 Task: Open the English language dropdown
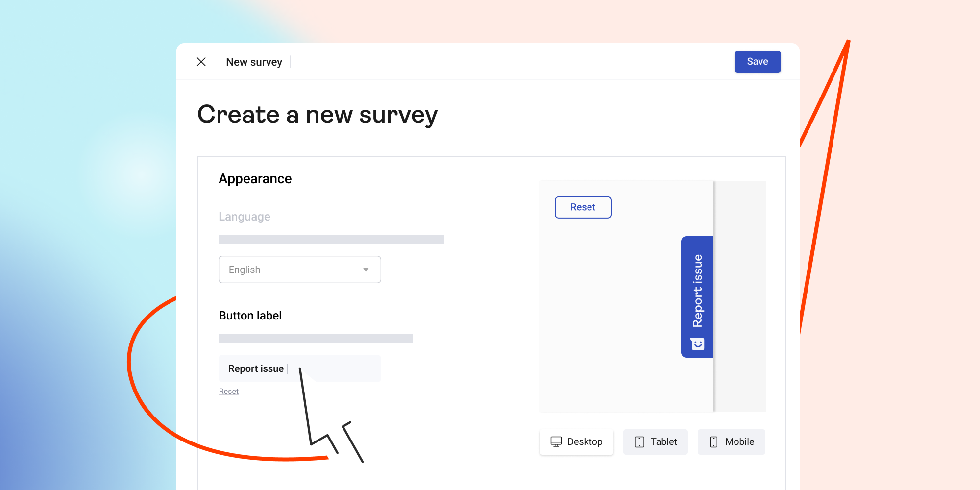[299, 269]
